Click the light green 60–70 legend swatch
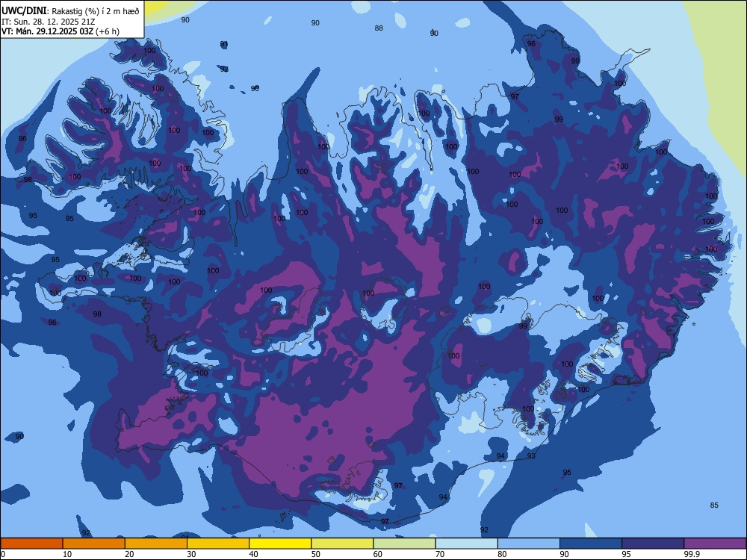Image resolution: width=747 pixels, height=560 pixels. 404,544
